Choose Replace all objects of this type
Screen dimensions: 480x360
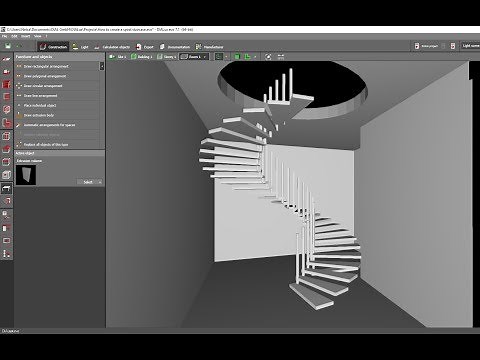(57, 145)
